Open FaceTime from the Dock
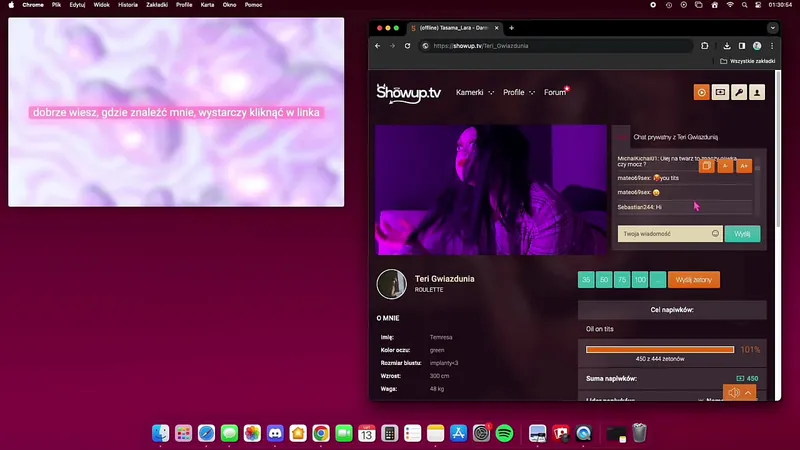The height and width of the screenshot is (450, 800). click(x=344, y=433)
